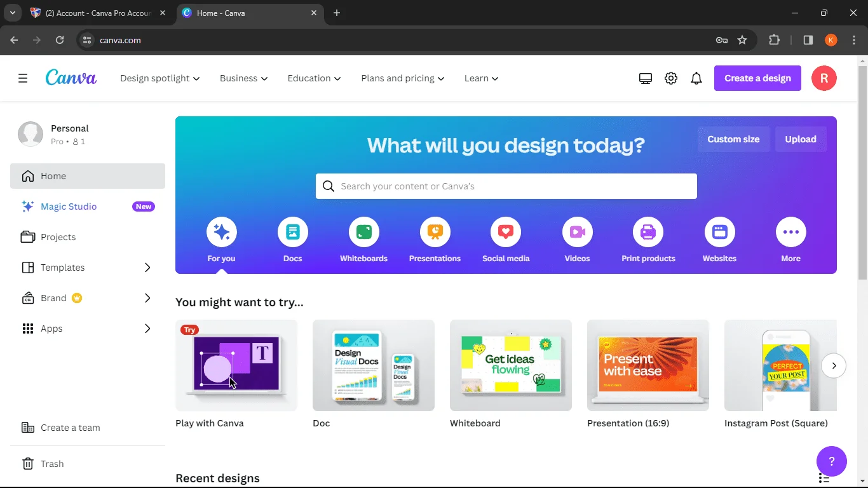This screenshot has width=868, height=488.
Task: Open the hamburger menu icon beside Canva logo
Action: pyautogui.click(x=23, y=78)
